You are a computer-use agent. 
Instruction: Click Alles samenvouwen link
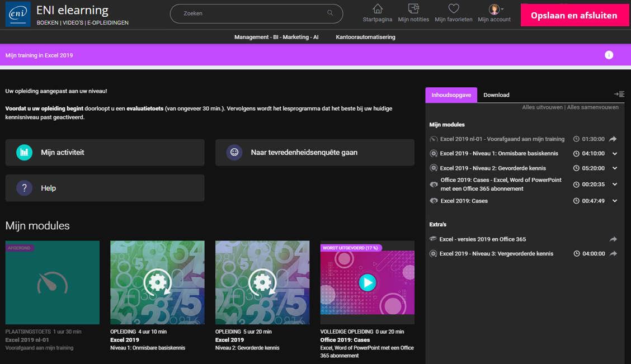tap(593, 107)
